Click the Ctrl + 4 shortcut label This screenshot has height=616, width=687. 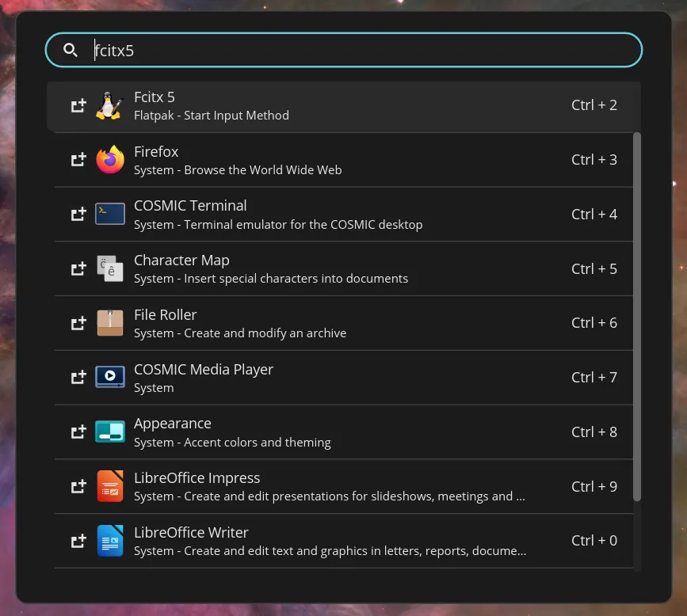point(594,214)
